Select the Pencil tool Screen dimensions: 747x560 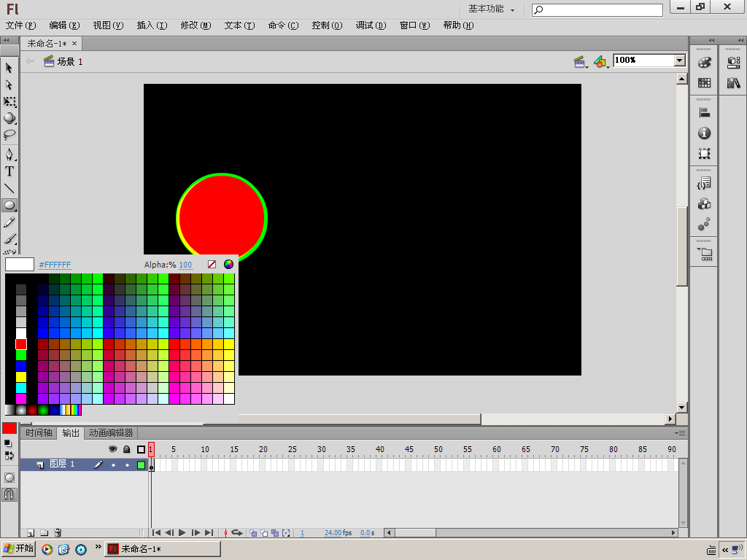(x=9, y=222)
